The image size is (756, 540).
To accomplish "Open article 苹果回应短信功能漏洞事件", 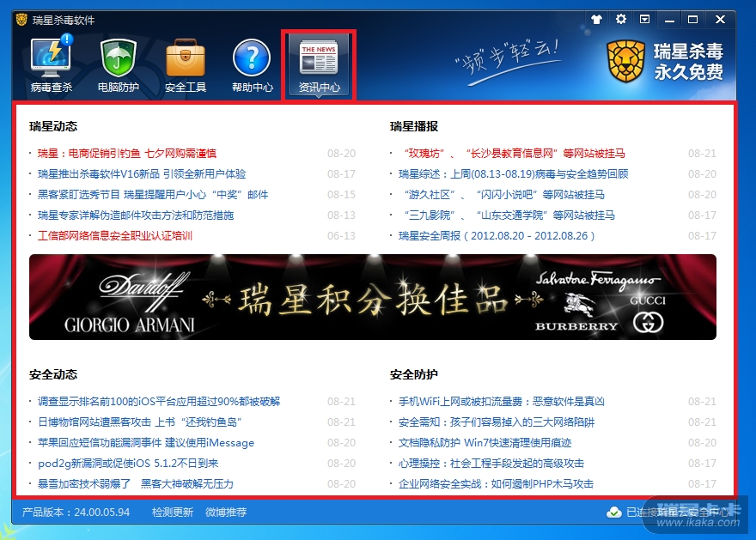I will point(146,443).
